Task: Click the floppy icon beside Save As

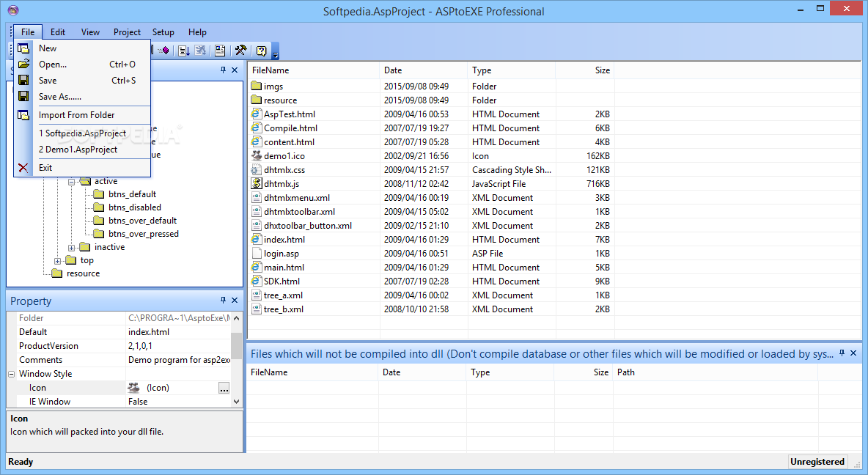Action: (x=23, y=96)
